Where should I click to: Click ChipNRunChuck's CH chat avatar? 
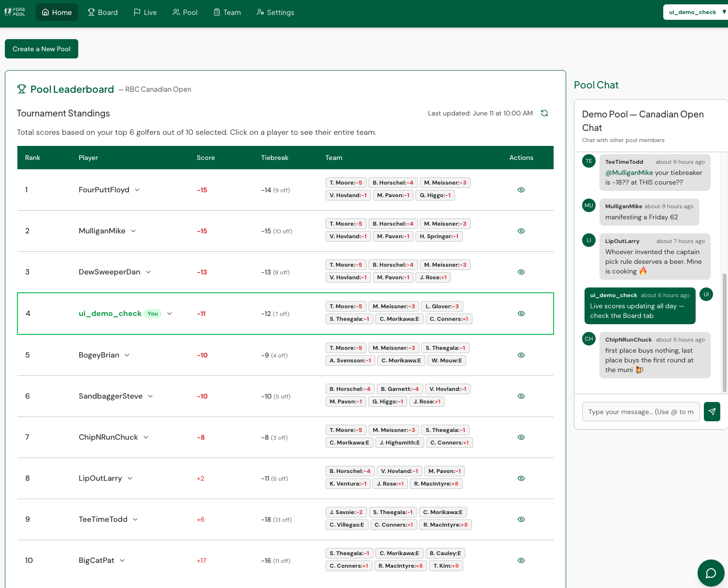coord(589,339)
